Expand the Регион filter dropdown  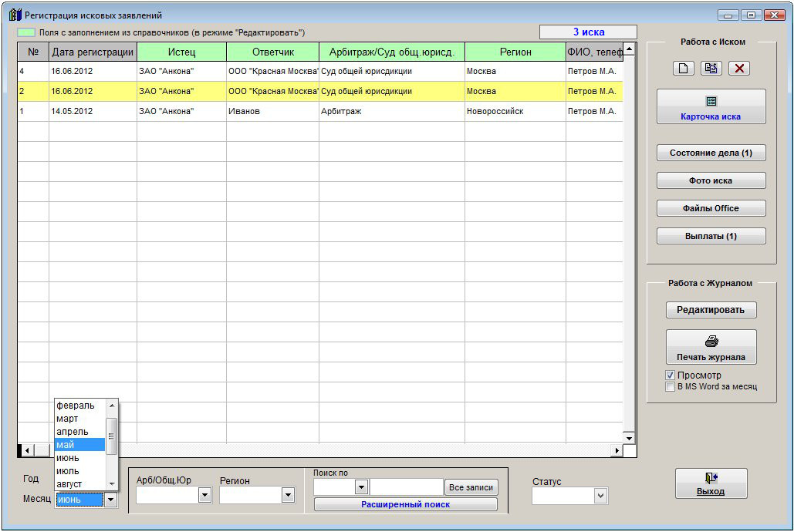288,495
